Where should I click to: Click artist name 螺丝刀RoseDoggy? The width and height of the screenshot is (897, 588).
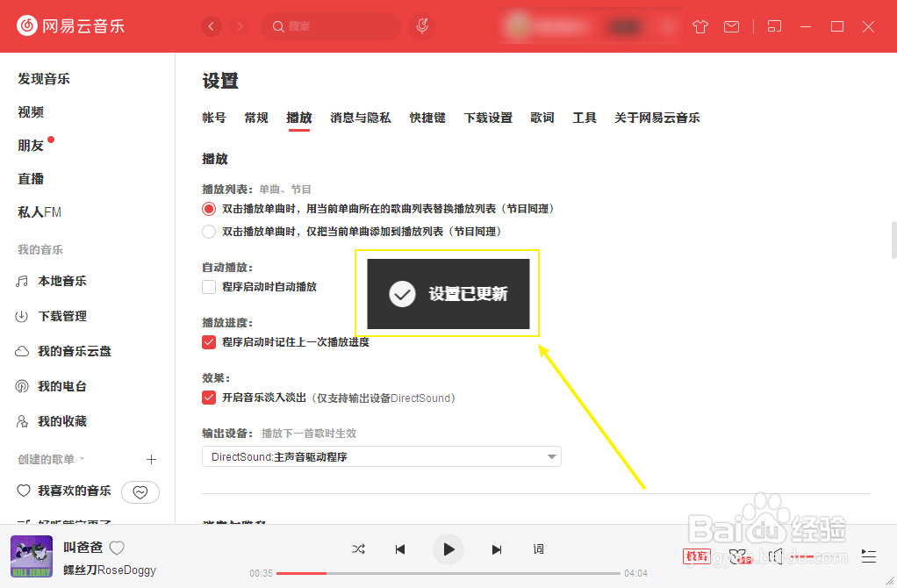click(109, 570)
